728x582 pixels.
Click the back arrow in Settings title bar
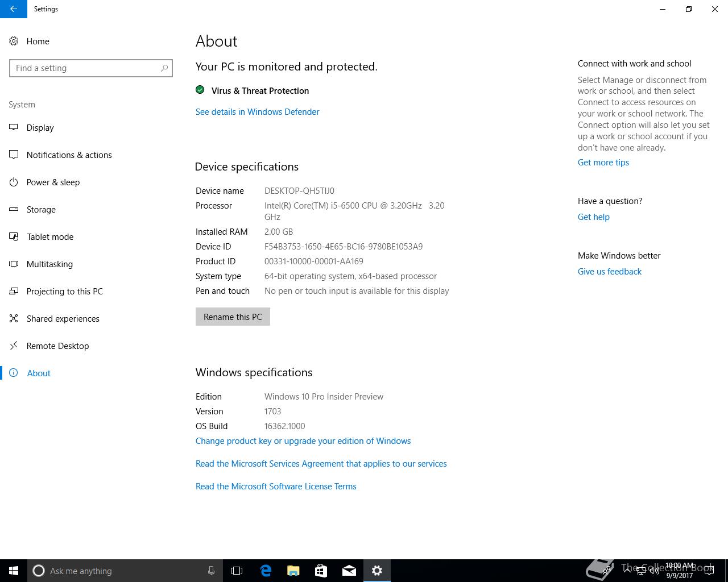13,9
